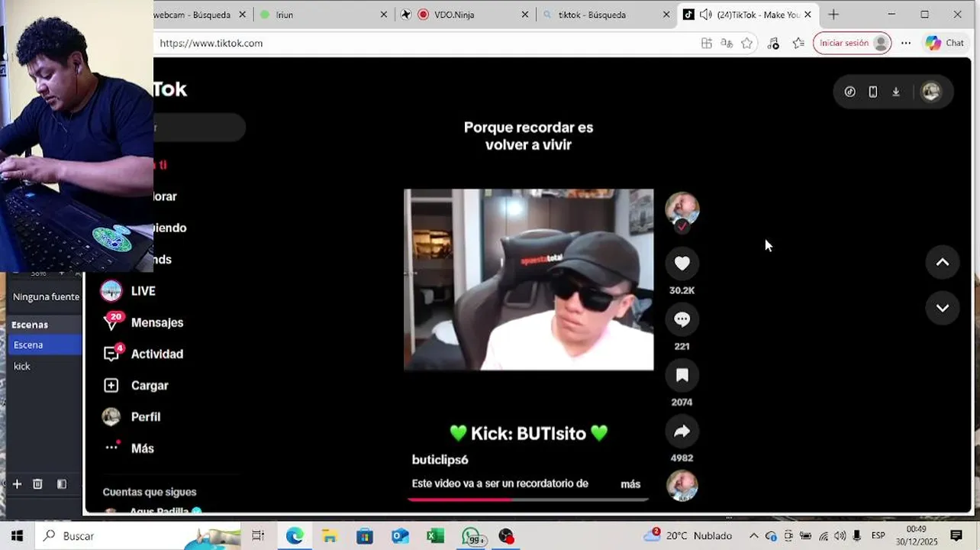Open Cargar upload page in sidebar
980x550 pixels.
pos(135,386)
